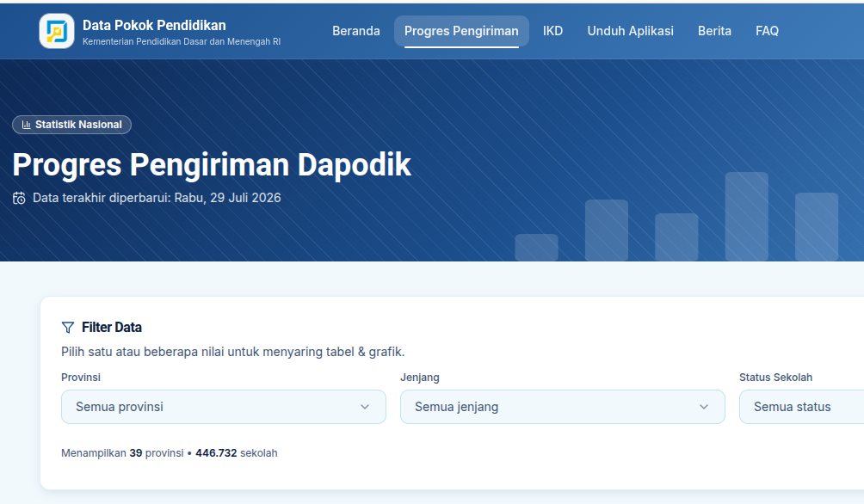Click the funnel icon next to Filter Data

68,328
